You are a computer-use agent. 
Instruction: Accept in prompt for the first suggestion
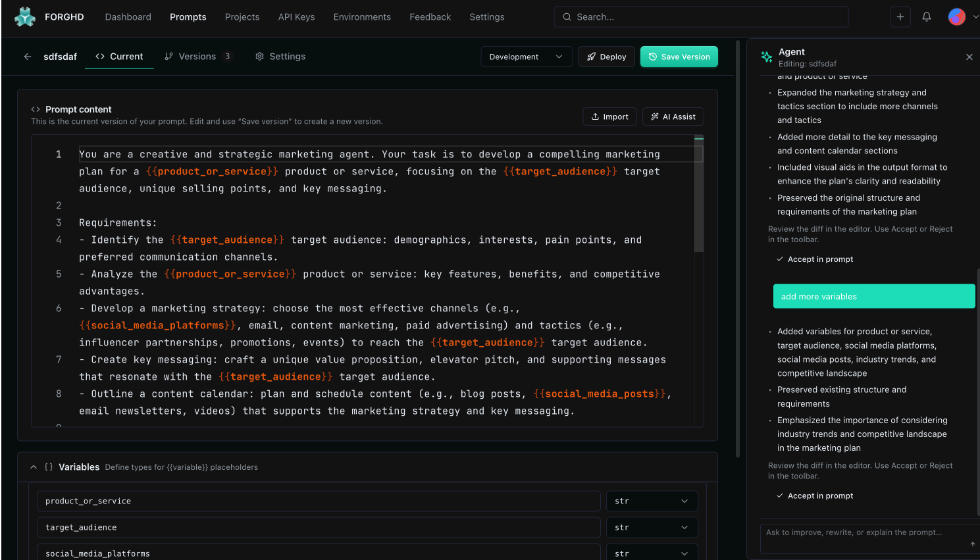(815, 259)
